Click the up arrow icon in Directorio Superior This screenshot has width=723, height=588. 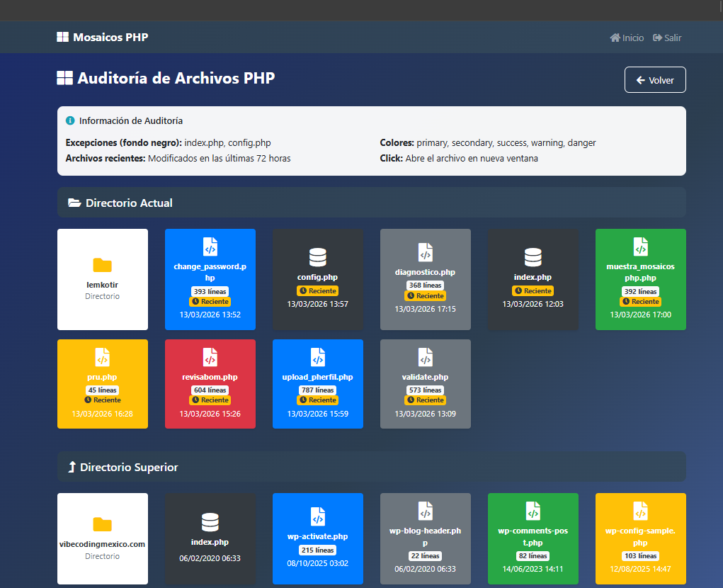pyautogui.click(x=72, y=468)
